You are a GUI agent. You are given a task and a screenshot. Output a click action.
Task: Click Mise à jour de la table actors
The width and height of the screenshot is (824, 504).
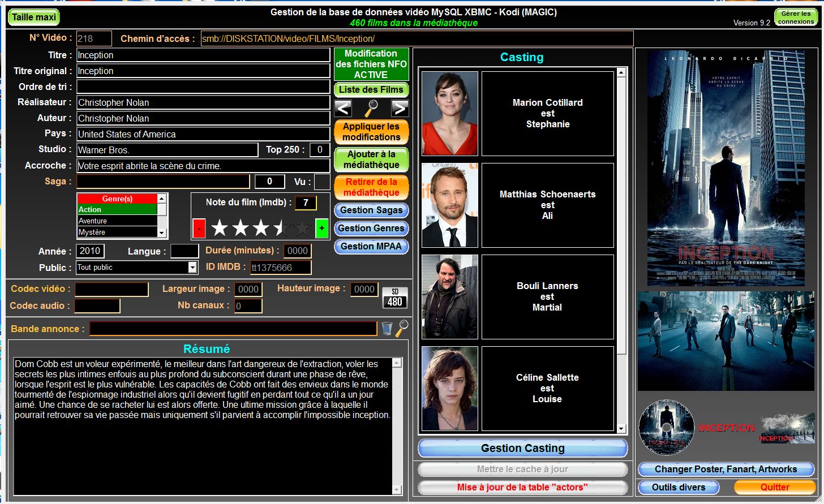(523, 487)
